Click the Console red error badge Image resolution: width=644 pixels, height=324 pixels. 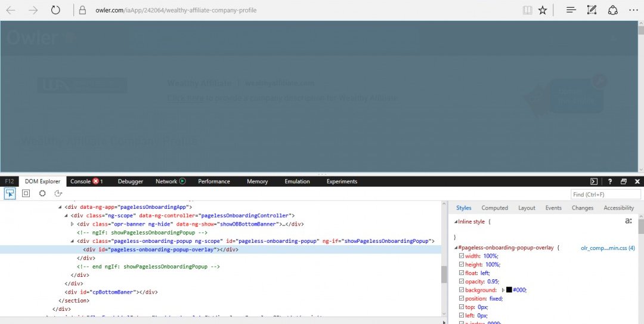click(95, 181)
